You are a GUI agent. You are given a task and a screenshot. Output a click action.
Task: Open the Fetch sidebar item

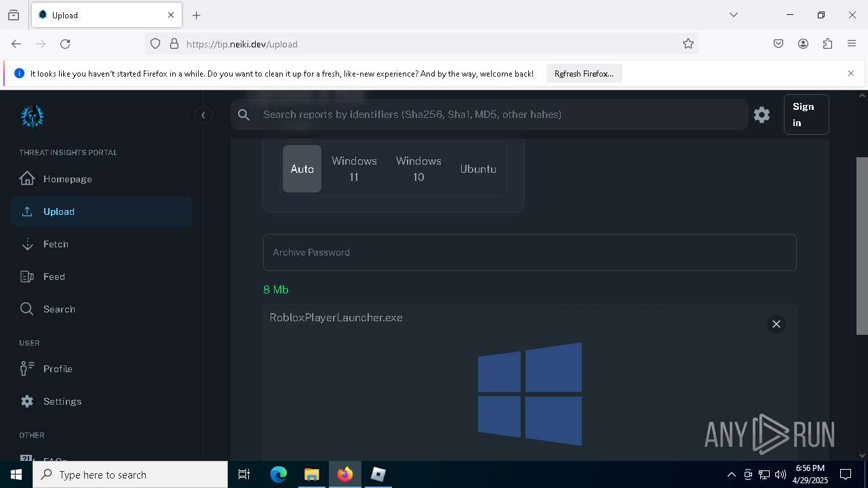(102, 244)
